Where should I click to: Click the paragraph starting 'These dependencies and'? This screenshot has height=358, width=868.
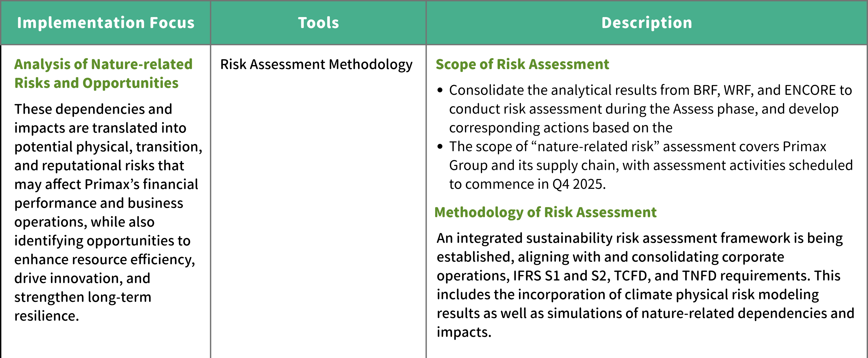point(108,212)
